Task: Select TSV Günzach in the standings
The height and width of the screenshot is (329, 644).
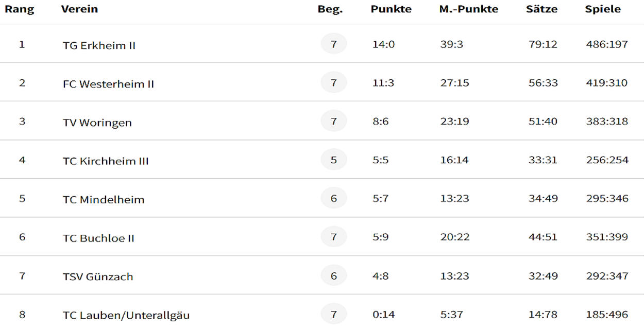Action: (98, 277)
